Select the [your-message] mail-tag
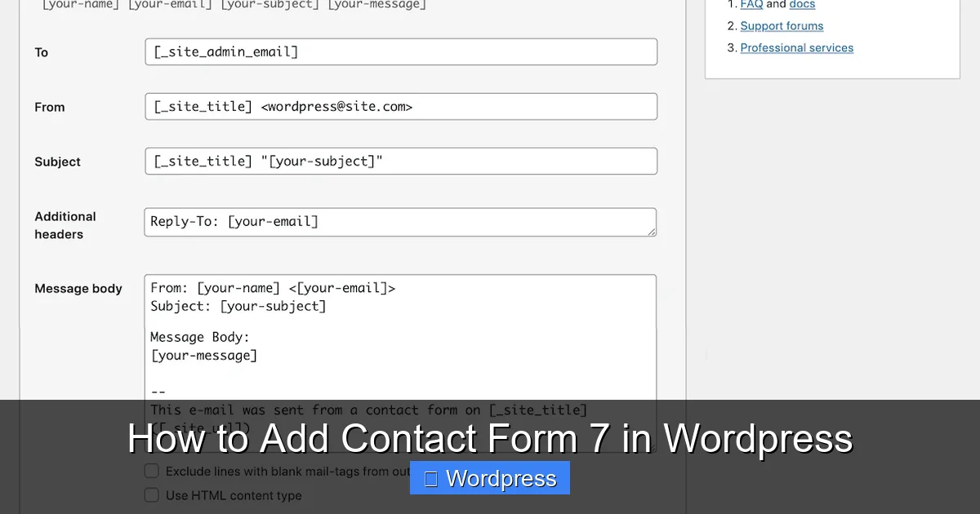The width and height of the screenshot is (980, 514). click(x=376, y=5)
